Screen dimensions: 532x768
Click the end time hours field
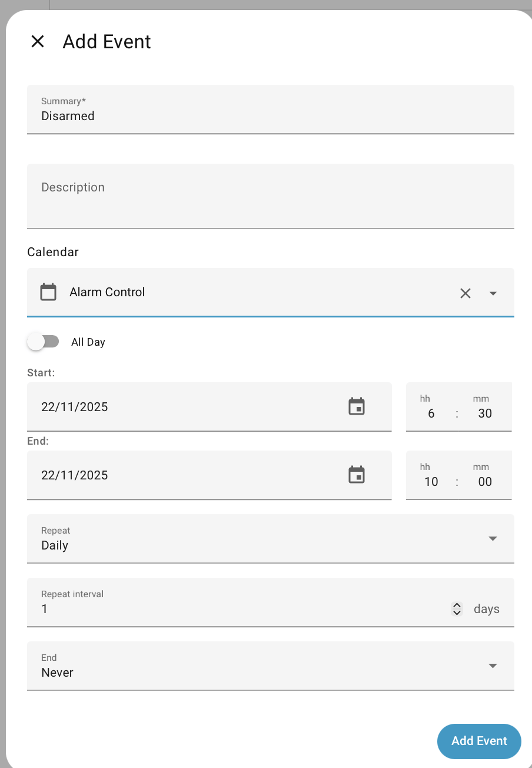(431, 482)
